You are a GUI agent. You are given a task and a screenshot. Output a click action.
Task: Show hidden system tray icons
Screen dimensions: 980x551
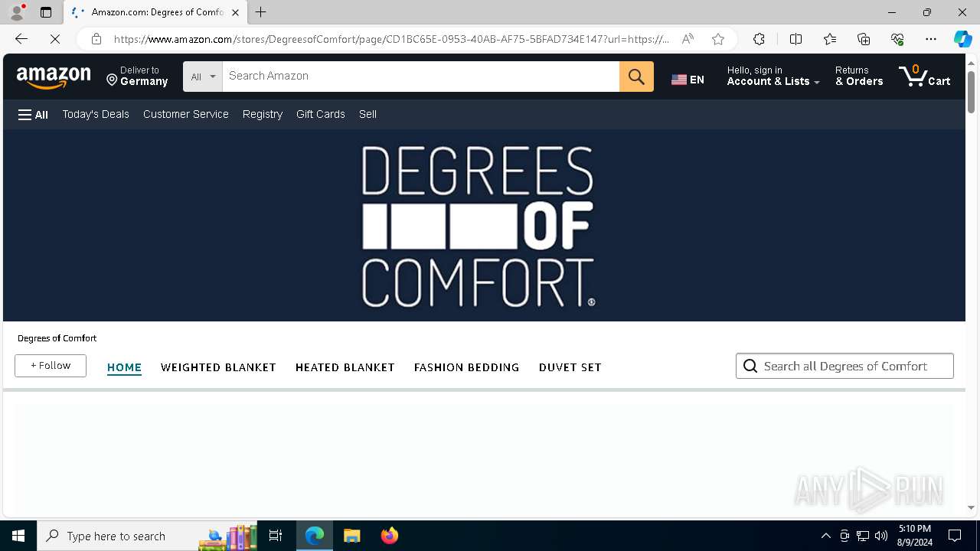(x=825, y=536)
